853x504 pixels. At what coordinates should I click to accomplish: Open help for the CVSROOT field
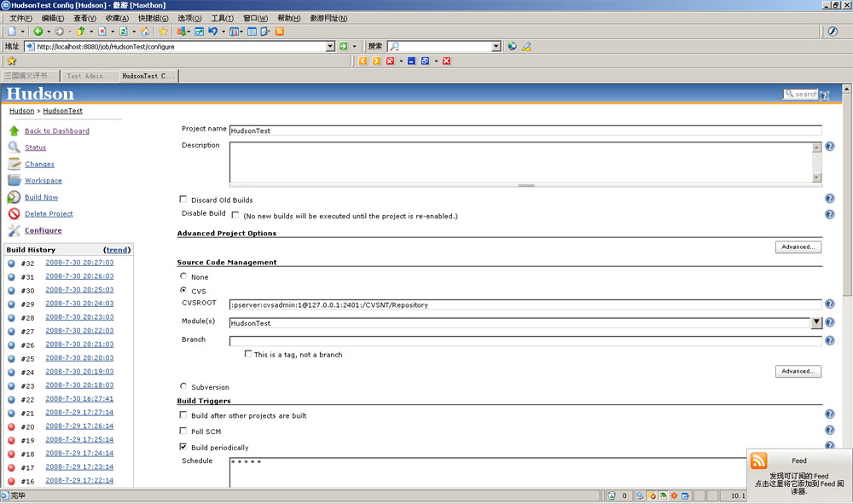click(829, 304)
